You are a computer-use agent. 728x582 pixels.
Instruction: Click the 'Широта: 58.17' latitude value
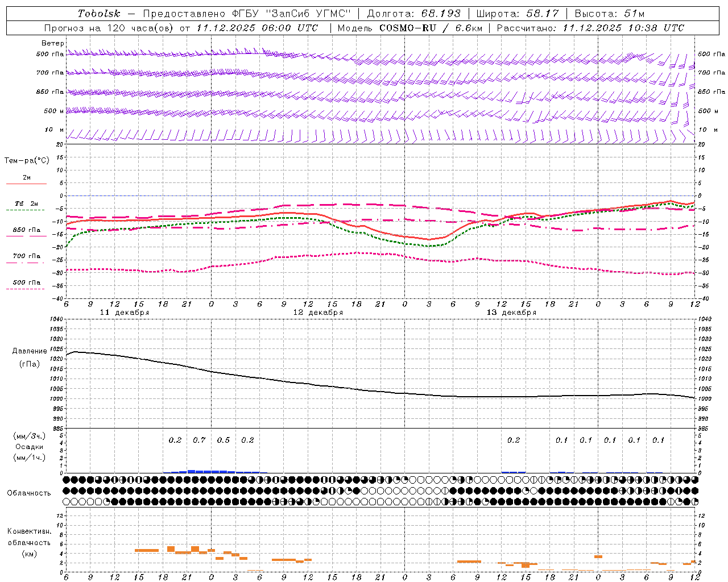coord(518,14)
